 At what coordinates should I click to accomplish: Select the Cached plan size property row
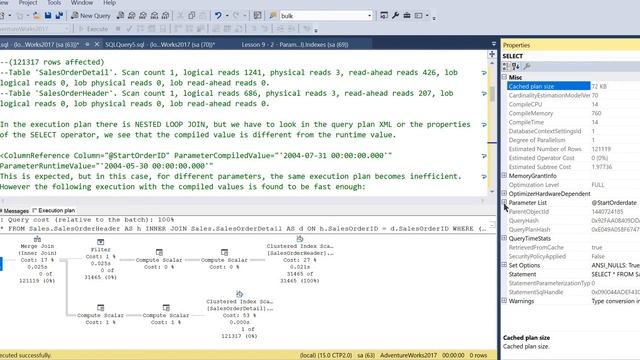(x=573, y=86)
